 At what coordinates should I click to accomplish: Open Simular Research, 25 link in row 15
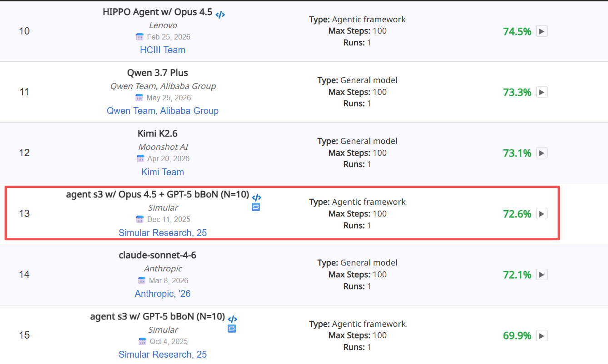pos(163,354)
